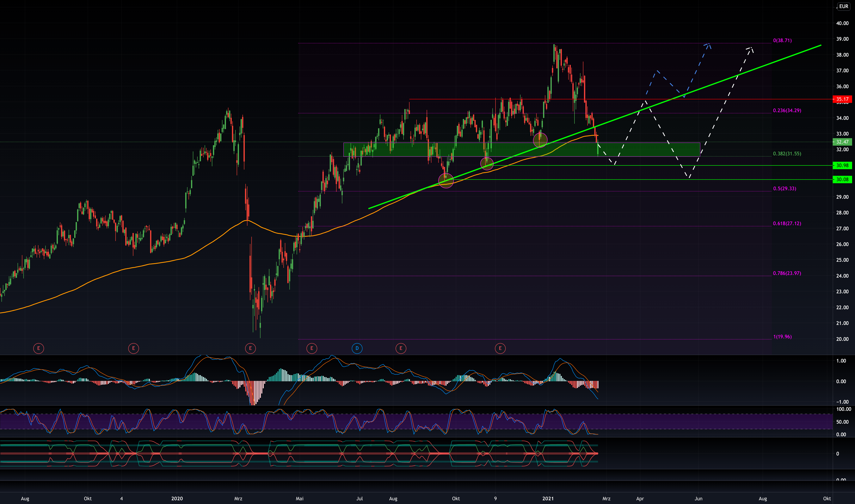Viewport: 855px width, 504px height.
Task: Click the Jun label on the time axis
Action: click(698, 499)
